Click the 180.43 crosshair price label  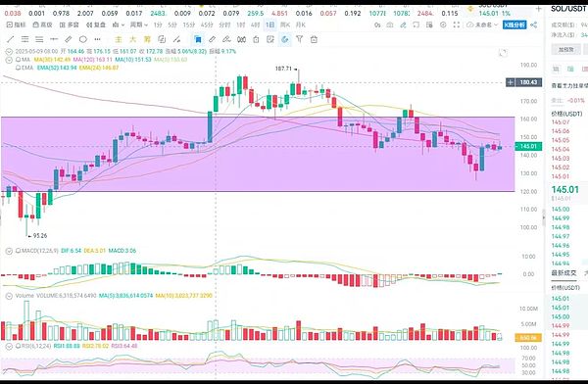(528, 82)
